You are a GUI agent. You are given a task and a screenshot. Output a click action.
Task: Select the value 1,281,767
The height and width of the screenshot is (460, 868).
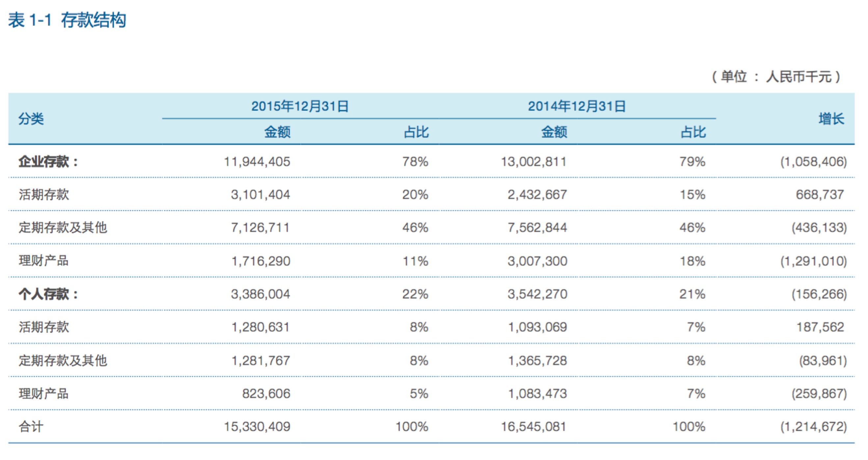coord(261,361)
